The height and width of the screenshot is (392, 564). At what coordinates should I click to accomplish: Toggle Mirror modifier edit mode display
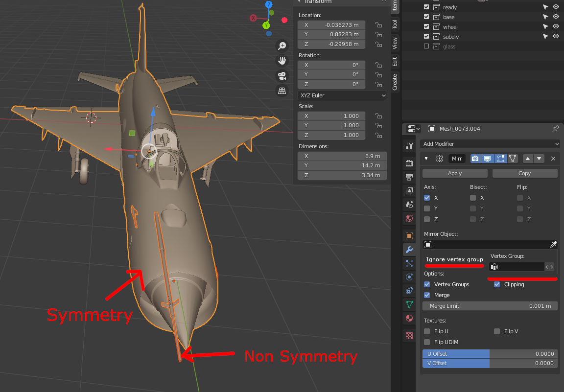(500, 159)
